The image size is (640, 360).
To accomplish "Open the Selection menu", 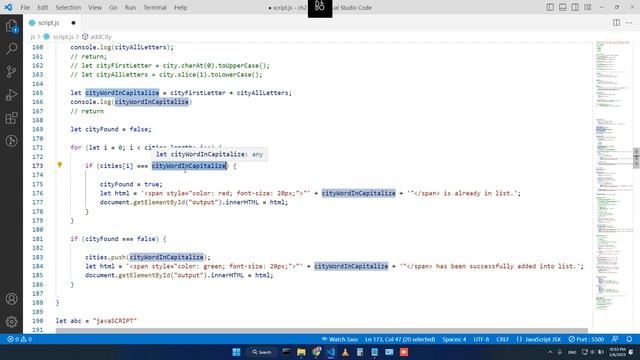I will (x=68, y=7).
